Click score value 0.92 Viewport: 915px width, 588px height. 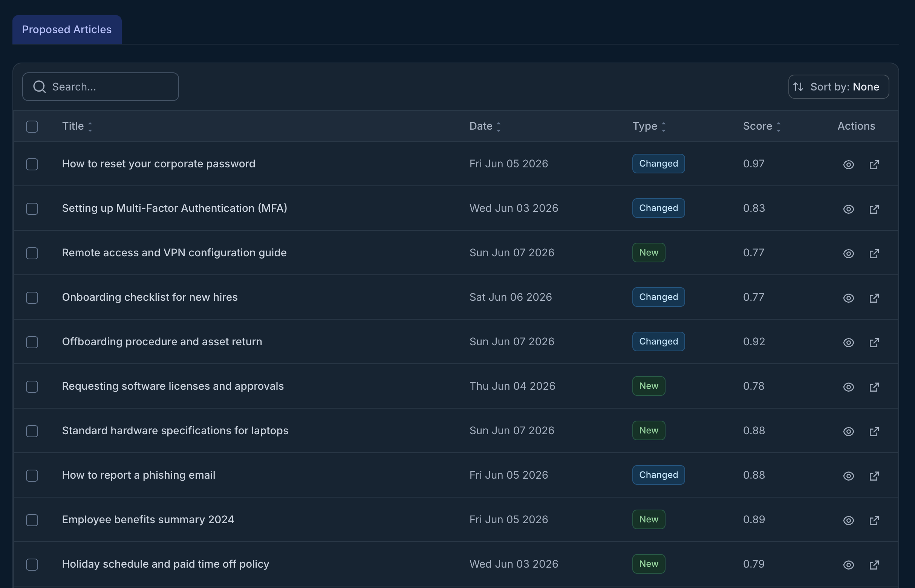(x=754, y=342)
